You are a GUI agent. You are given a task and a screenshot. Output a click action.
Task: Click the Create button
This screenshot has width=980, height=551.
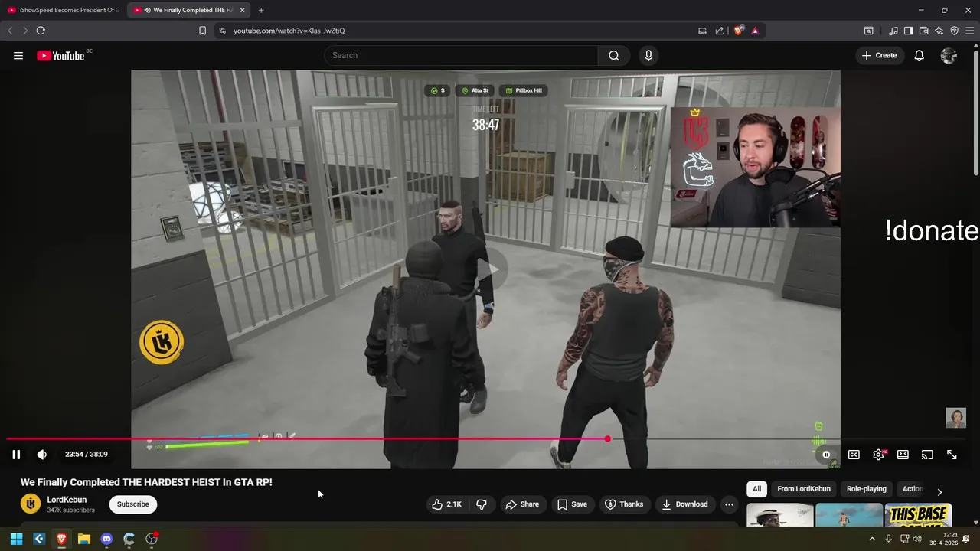coord(879,55)
